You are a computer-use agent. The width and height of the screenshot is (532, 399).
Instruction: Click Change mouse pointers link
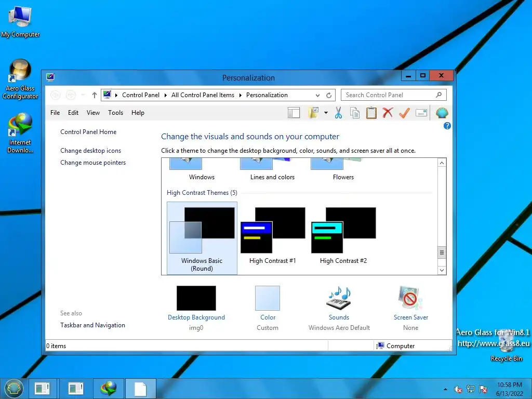(93, 163)
